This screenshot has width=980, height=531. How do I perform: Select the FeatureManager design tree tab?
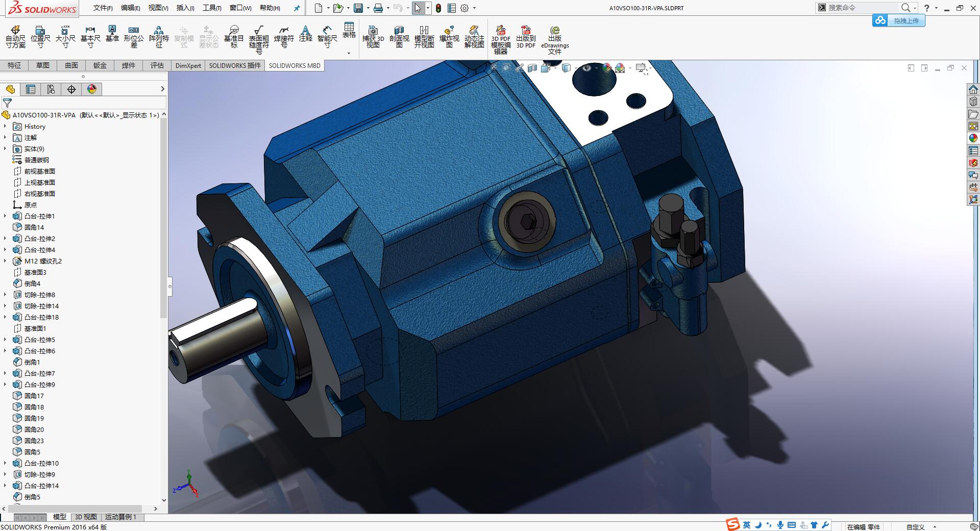[x=10, y=89]
